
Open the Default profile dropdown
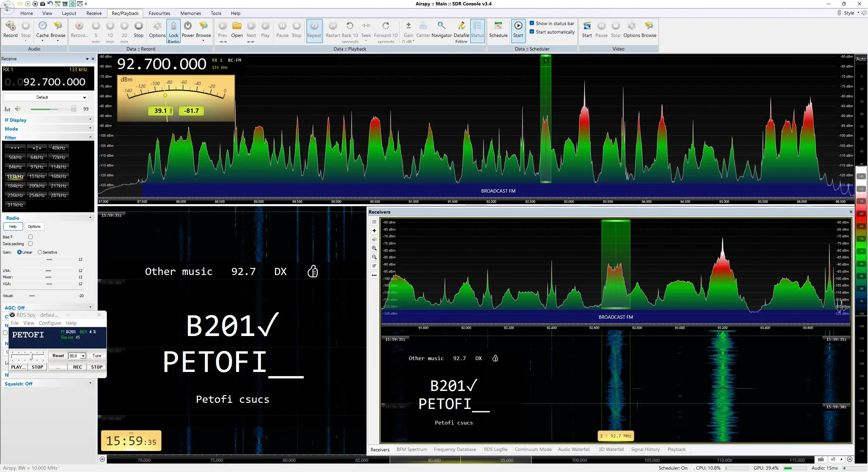[x=46, y=97]
